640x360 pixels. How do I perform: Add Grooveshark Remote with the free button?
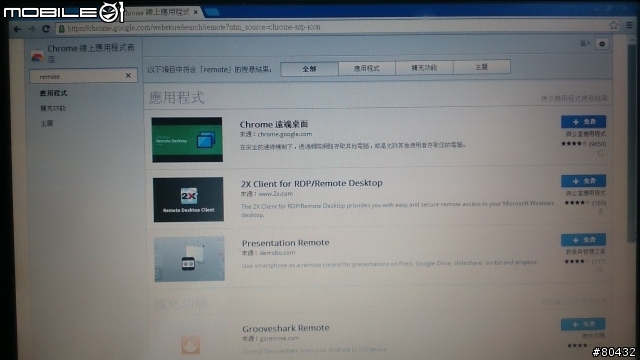pos(583,324)
